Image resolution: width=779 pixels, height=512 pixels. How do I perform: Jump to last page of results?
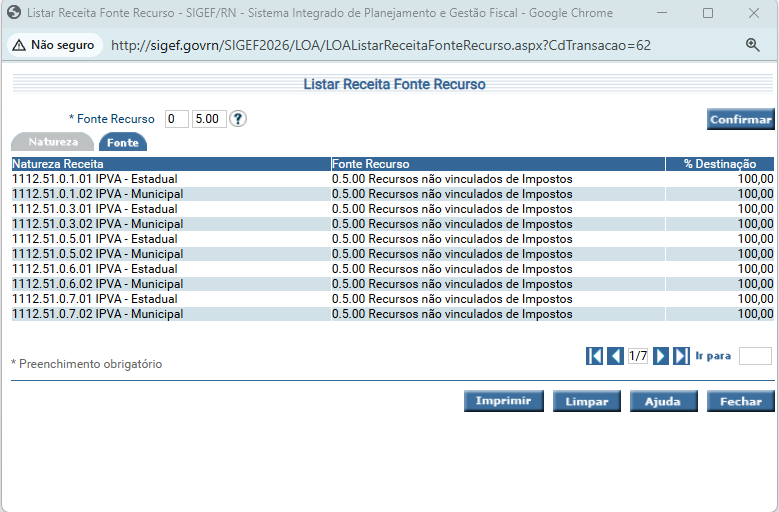pos(681,356)
